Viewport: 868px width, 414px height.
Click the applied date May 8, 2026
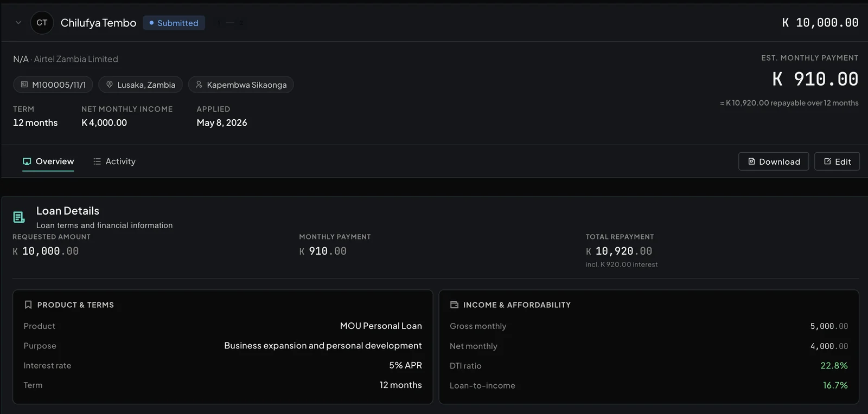tap(222, 123)
